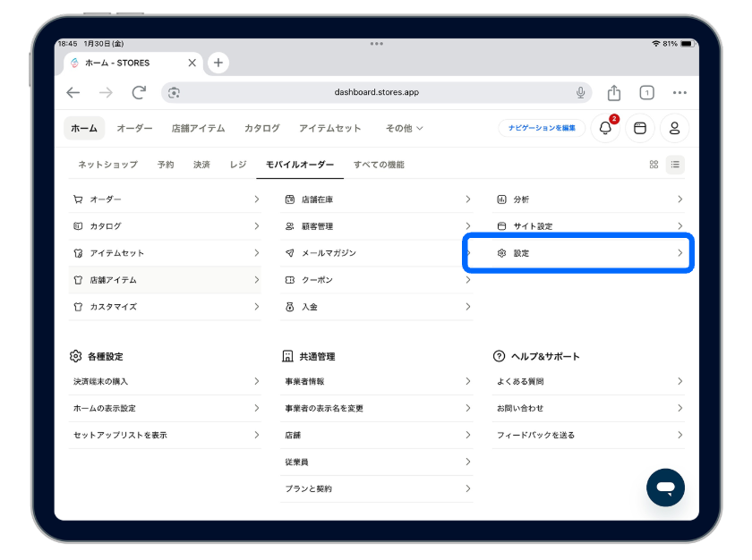Image resolution: width=752 pixels, height=560 pixels.
Task: Click the Safari share icon
Action: (614, 92)
